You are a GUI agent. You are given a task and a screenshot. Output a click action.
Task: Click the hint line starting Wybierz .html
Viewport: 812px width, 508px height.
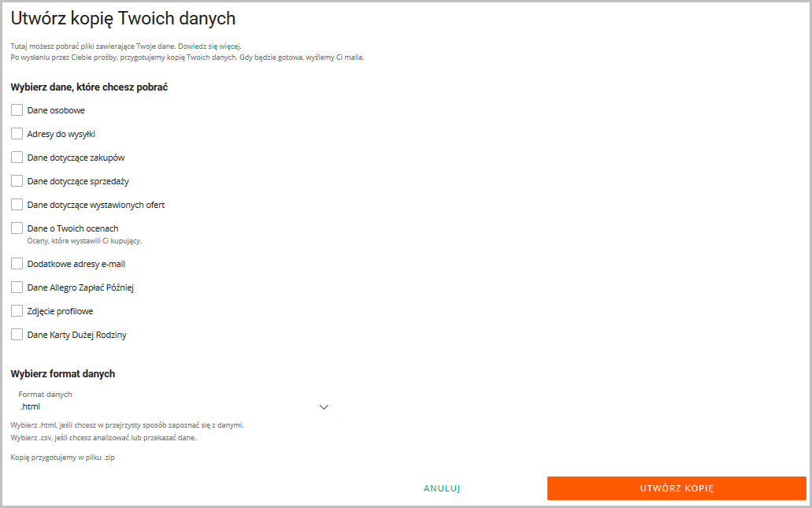[127, 425]
